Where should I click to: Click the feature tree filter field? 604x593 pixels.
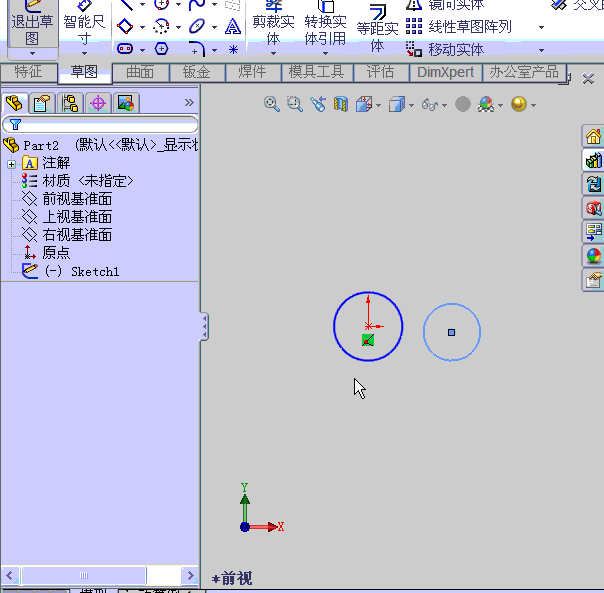point(100,124)
